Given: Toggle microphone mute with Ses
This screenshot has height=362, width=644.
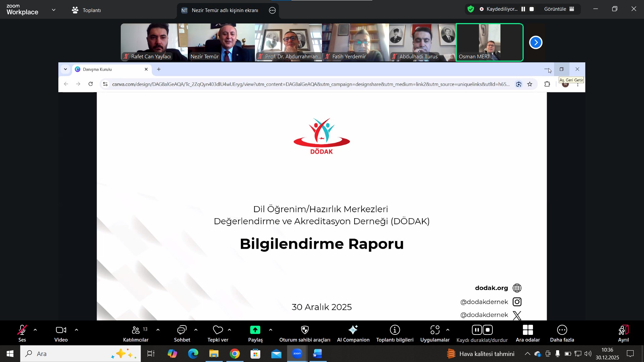Looking at the screenshot, I should coord(22,334).
